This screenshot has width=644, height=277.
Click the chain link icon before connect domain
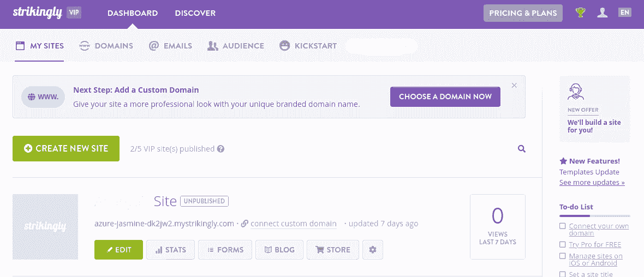(x=245, y=224)
